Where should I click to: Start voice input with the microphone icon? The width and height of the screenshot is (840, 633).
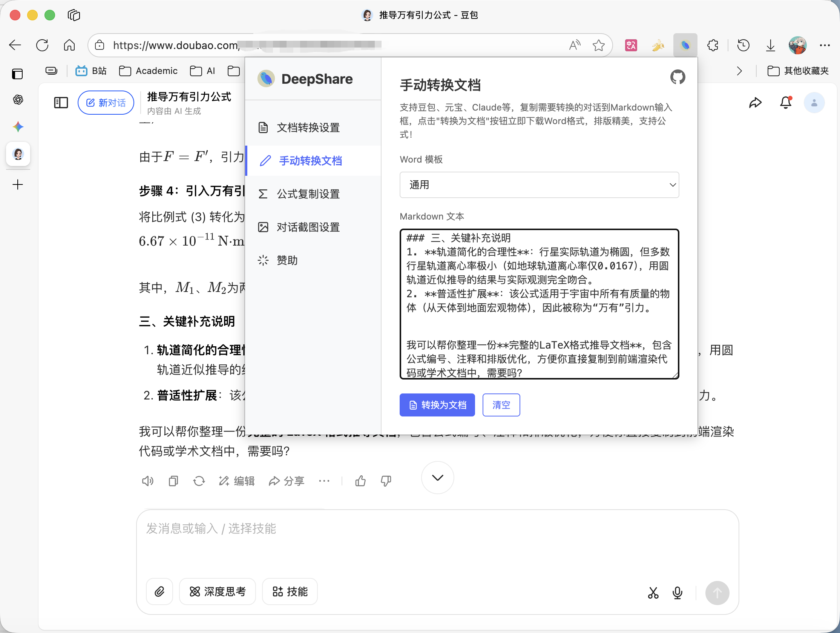point(677,592)
